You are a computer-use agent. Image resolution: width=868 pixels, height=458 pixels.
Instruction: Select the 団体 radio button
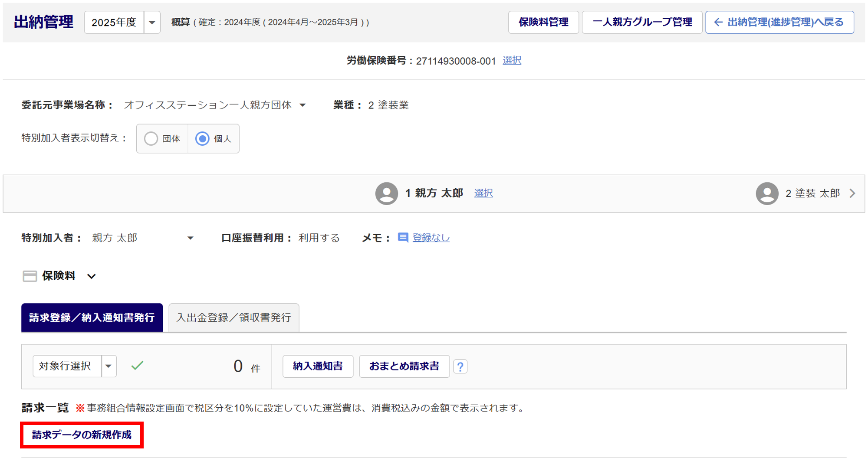(x=151, y=139)
